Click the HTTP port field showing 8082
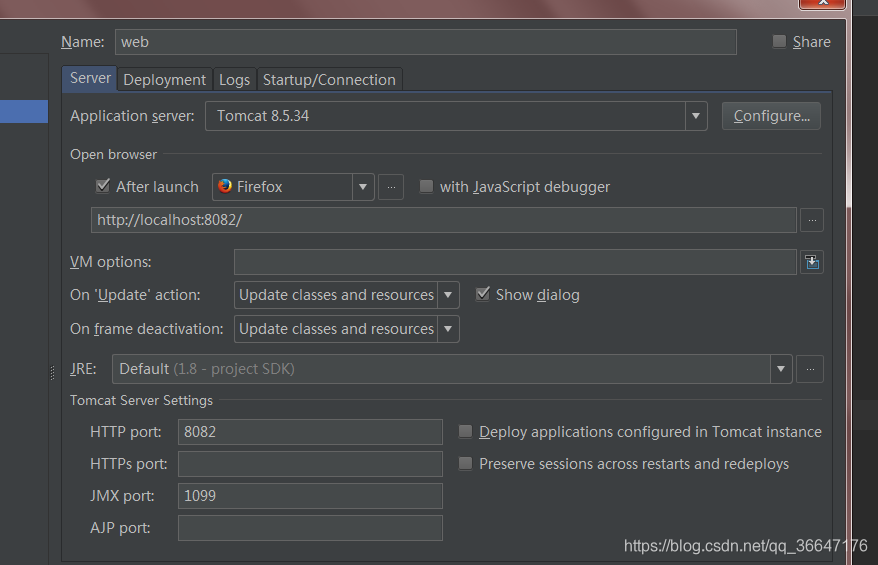This screenshot has height=565, width=878. 310,432
